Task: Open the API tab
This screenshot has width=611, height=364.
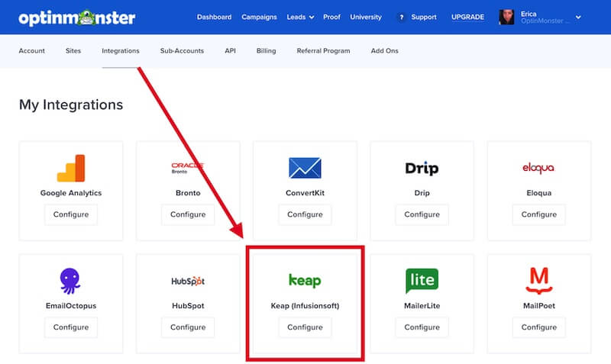Action: 231,51
